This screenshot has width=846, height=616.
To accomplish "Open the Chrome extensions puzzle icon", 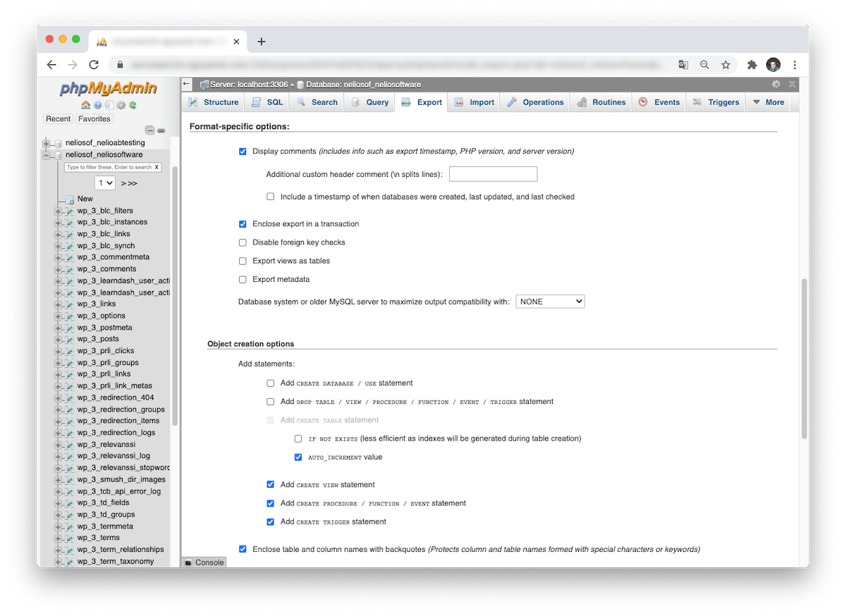I will coord(752,65).
